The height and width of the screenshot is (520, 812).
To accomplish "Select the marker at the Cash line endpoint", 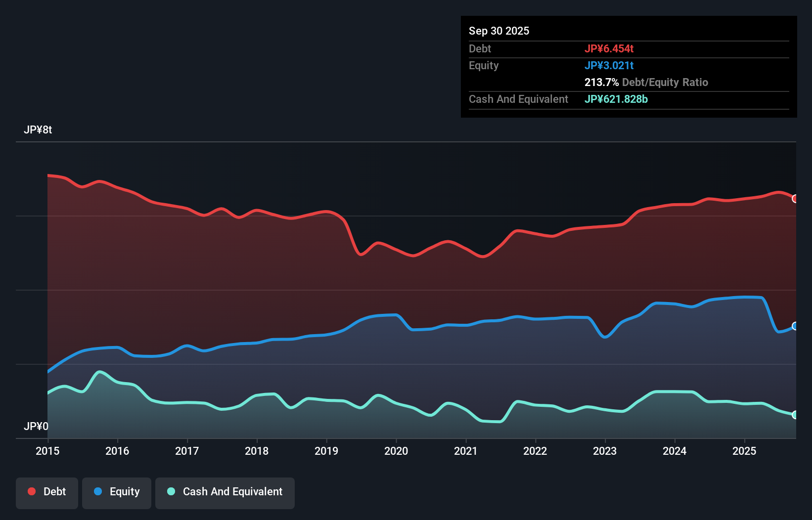I will click(795, 416).
